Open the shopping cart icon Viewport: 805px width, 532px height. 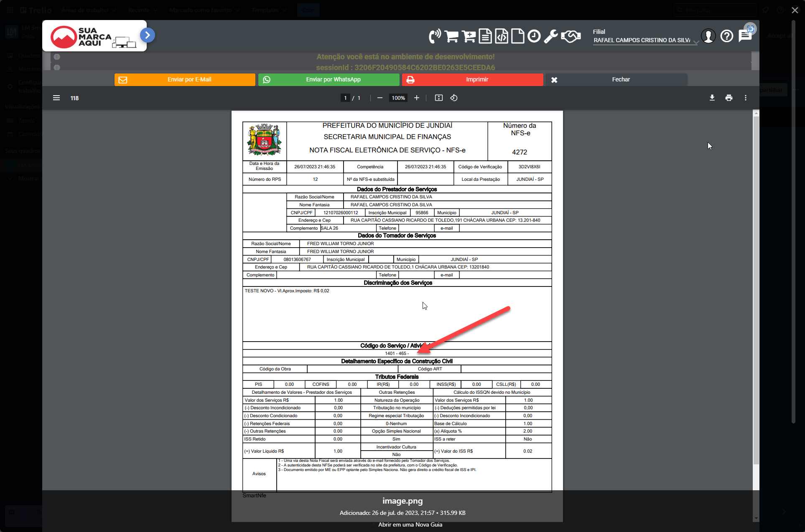coord(451,36)
